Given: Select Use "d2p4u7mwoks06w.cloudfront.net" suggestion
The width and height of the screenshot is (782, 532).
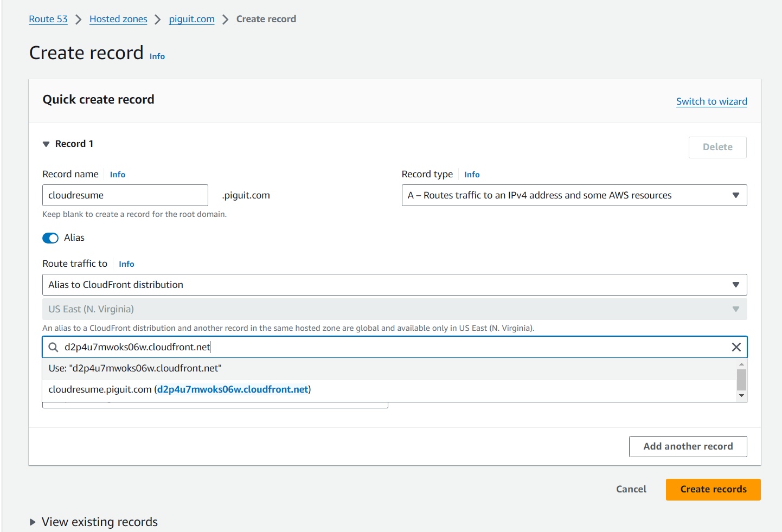Looking at the screenshot, I should tap(389, 369).
